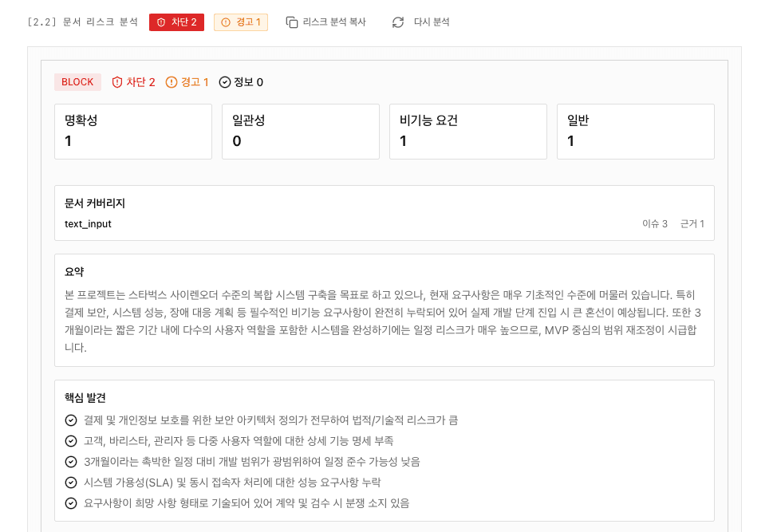The height and width of the screenshot is (532, 781).
Task: Click the warning icon in the header 경고 1 badge
Action: (x=226, y=22)
